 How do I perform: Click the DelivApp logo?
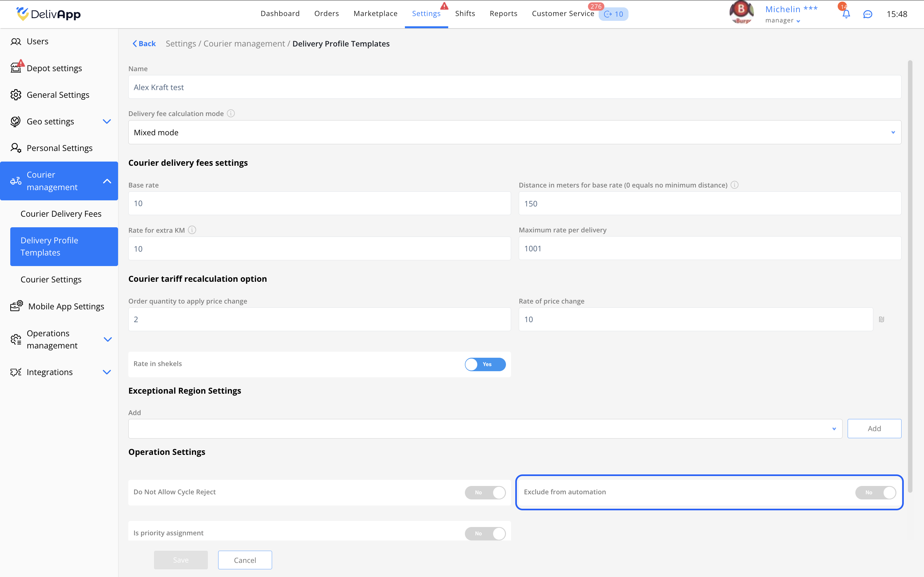[48, 14]
